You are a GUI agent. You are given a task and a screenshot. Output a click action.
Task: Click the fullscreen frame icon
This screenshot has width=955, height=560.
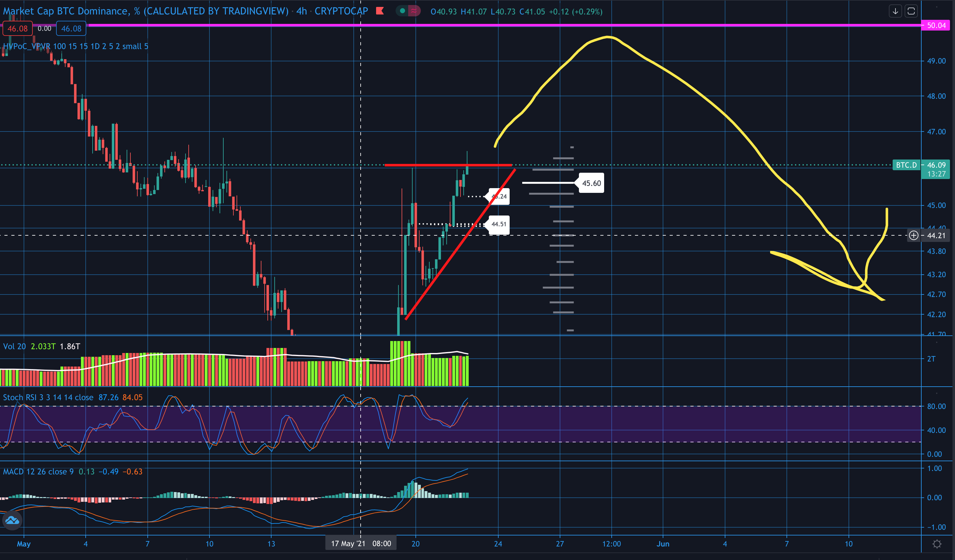[x=911, y=11]
